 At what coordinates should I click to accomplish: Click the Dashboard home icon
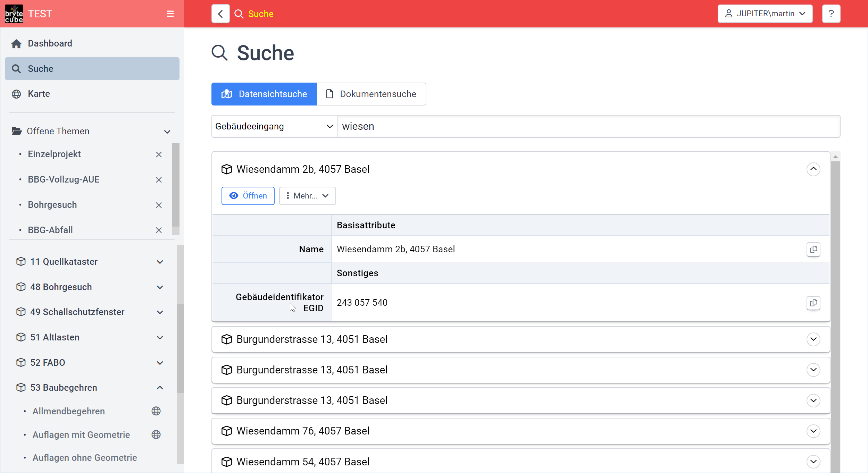[x=16, y=44]
